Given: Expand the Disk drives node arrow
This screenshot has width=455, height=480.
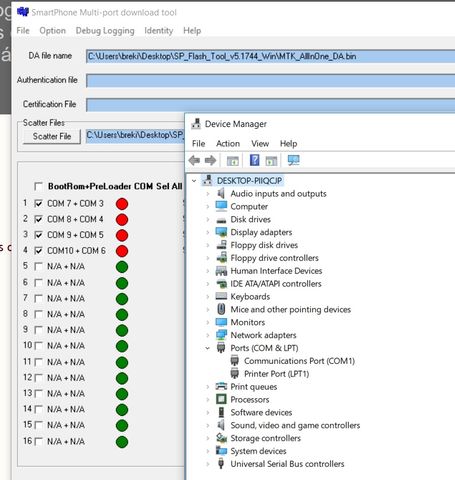Looking at the screenshot, I should 207,219.
